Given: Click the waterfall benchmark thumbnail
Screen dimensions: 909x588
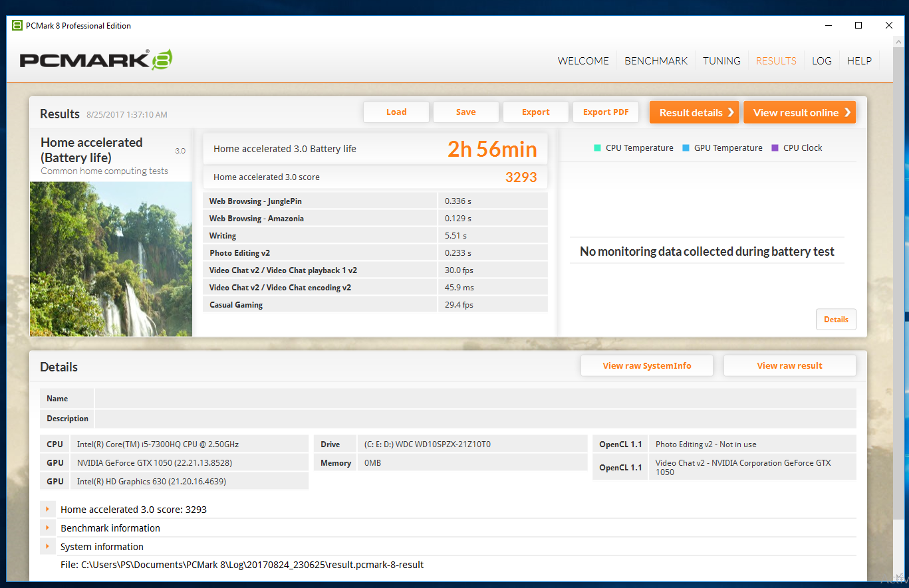Looking at the screenshot, I should coord(111,259).
